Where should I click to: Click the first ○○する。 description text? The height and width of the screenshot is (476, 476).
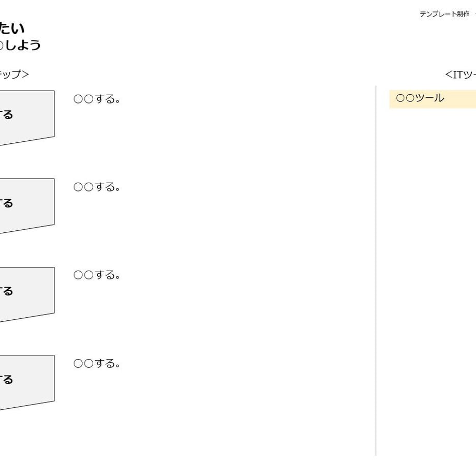[97, 99]
